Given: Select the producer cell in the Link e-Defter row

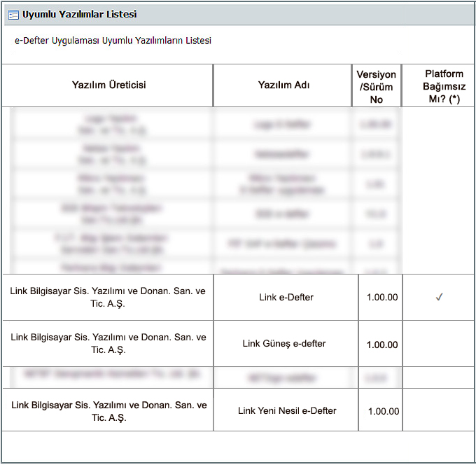Looking at the screenshot, I should point(108,297).
